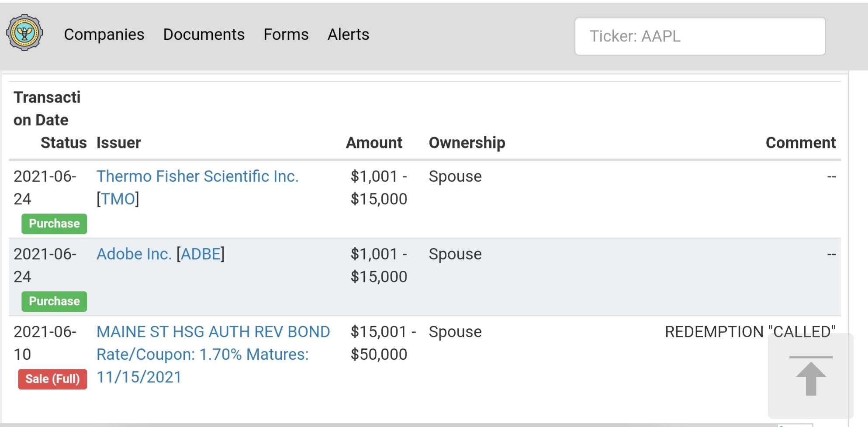Open the Thermo Fisher Scientific Inc. link
The image size is (868, 427).
197,176
